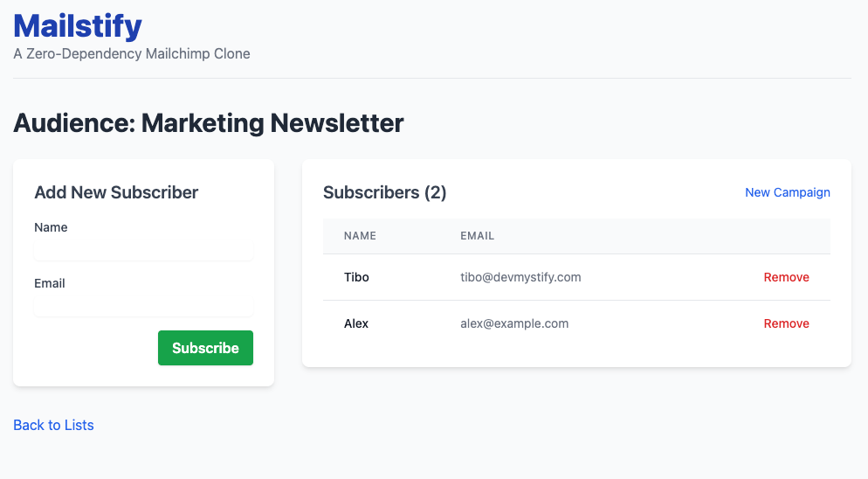Select the Tibo name cell
Image resolution: width=868 pixels, height=479 pixels.
[356, 277]
